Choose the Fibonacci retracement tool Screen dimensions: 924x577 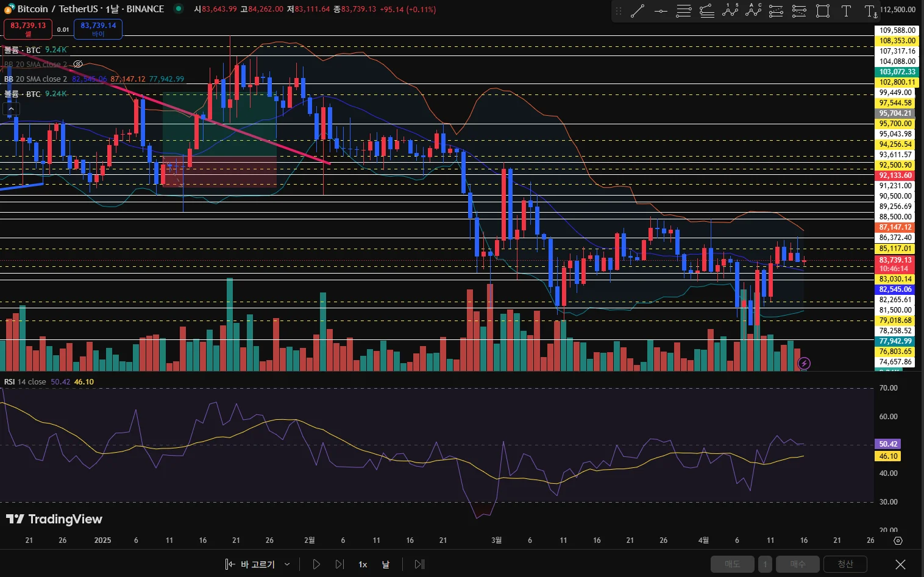click(684, 11)
